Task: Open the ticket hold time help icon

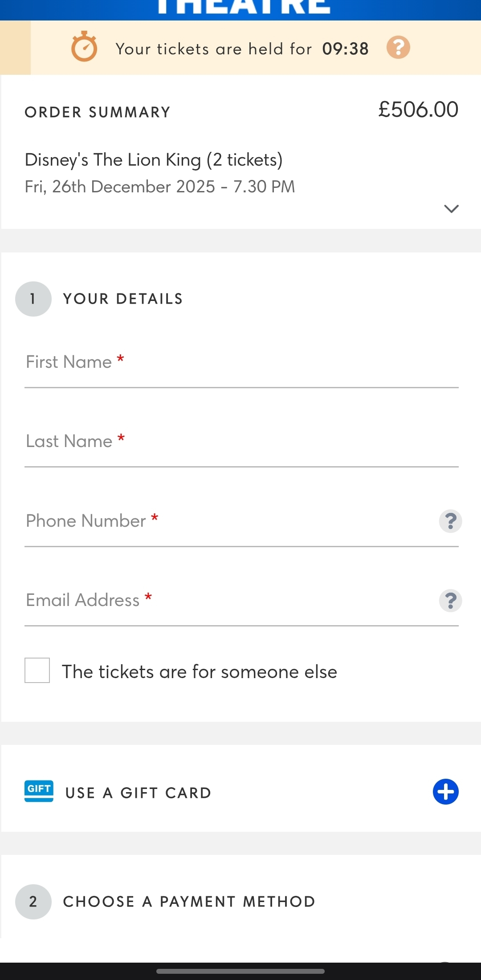Action: (x=398, y=47)
